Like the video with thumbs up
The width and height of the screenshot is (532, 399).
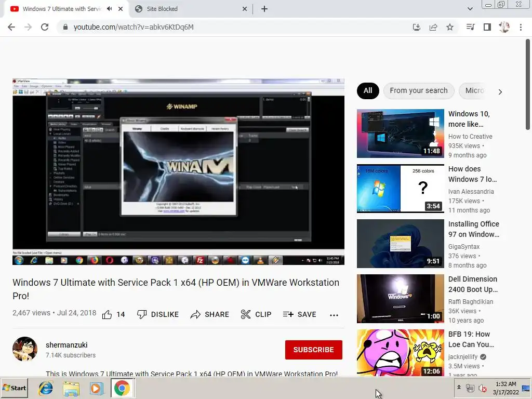pyautogui.click(x=114, y=314)
